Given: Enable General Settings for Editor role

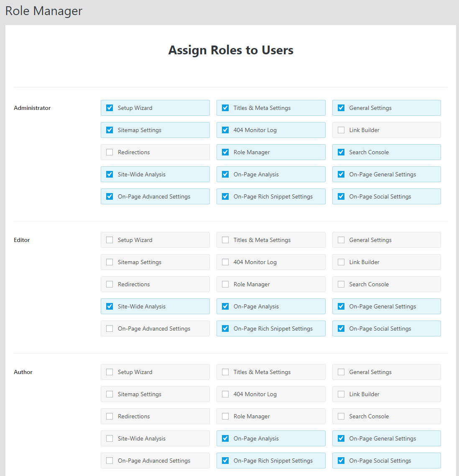Looking at the screenshot, I should click(341, 240).
